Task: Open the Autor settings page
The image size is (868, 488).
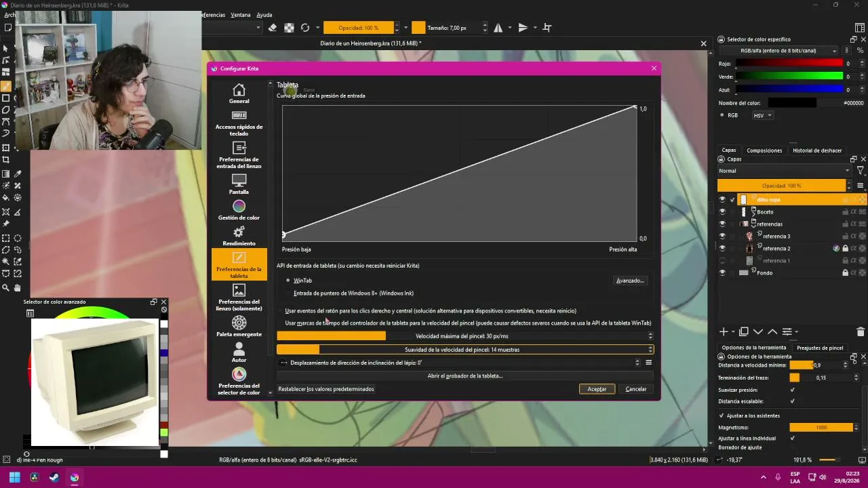Action: [x=239, y=352]
